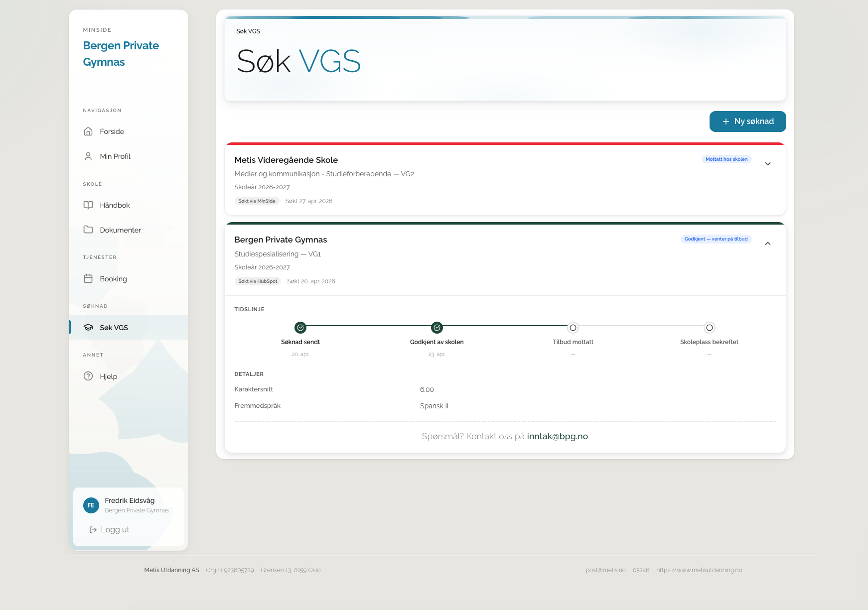
Task: Click the Godkjent av skolen timeline marker
Action: click(437, 328)
